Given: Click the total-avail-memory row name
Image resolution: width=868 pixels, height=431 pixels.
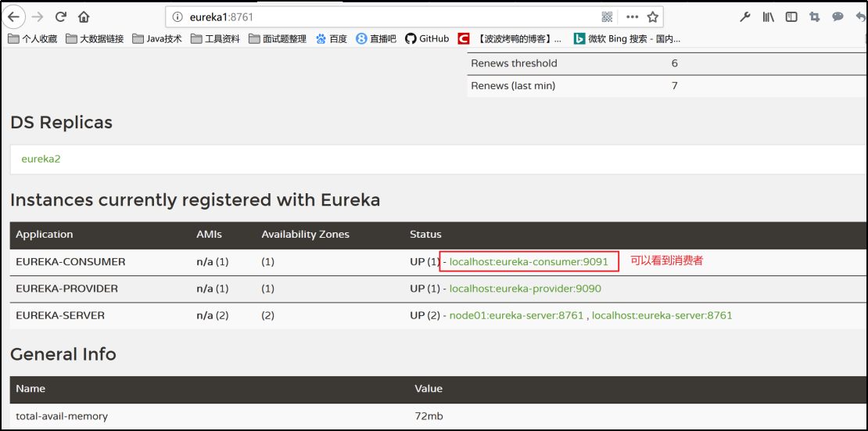Looking at the screenshot, I should coord(62,416).
